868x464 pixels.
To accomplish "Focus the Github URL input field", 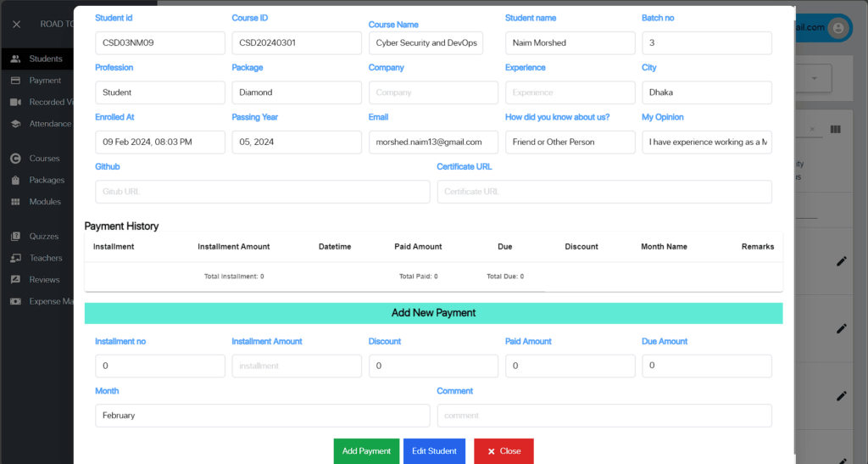I will pyautogui.click(x=262, y=192).
